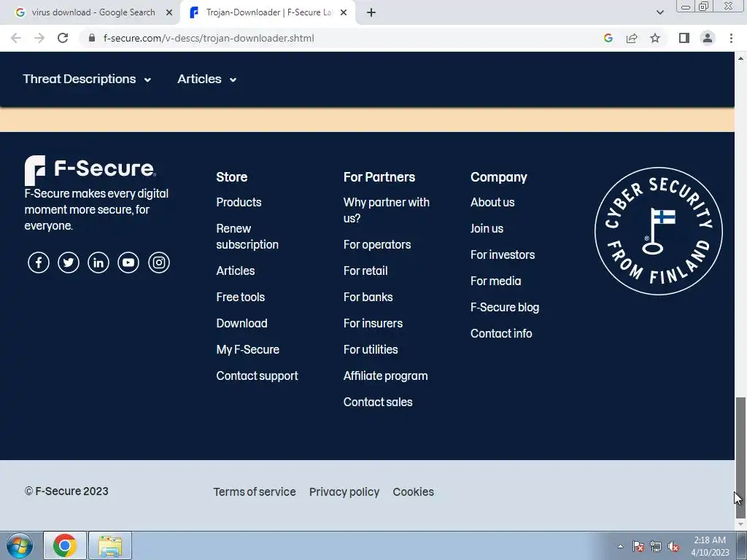This screenshot has height=560, width=747.
Task: Click Contact support link
Action: pos(258,376)
